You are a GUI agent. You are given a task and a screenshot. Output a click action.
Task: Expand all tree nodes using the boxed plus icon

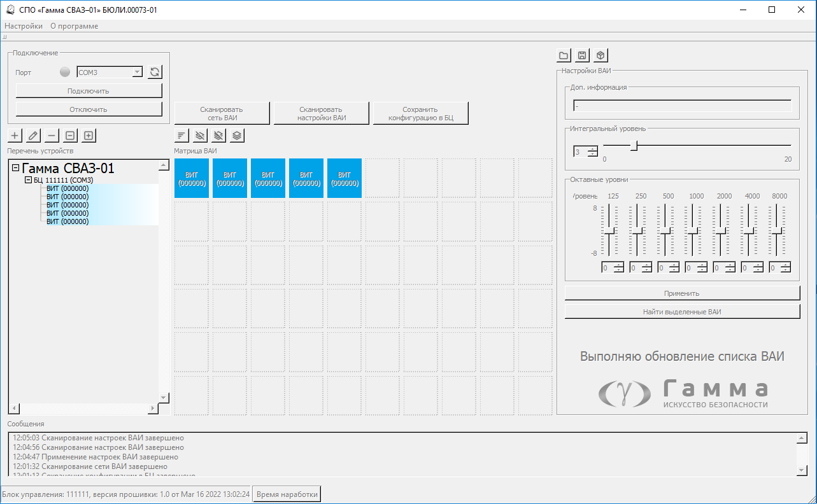(89, 135)
